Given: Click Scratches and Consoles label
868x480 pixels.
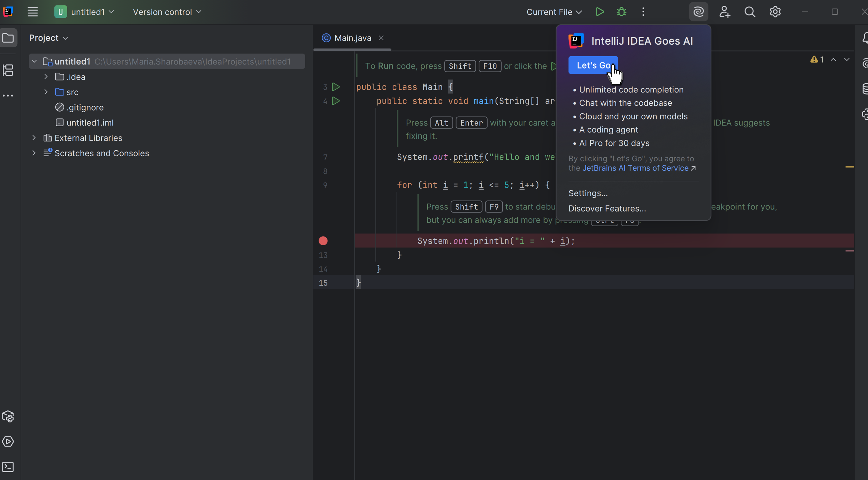Looking at the screenshot, I should click(102, 153).
